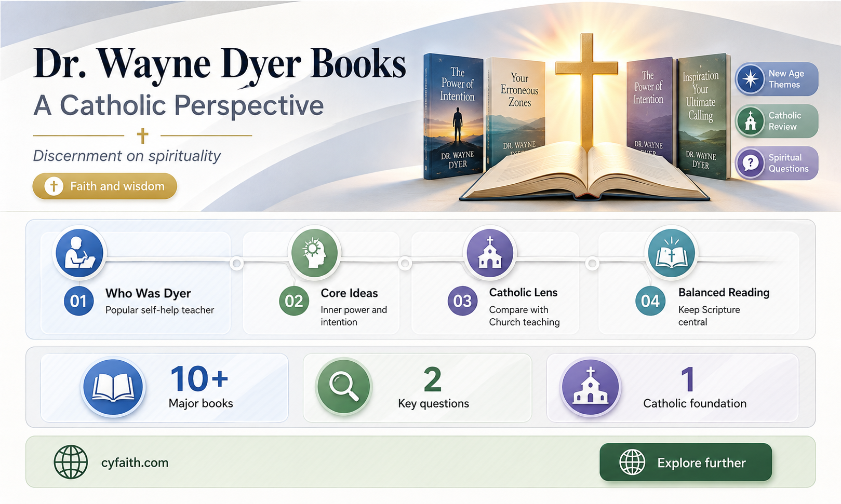
Task: Click 'Popular self-help teacher' text
Action: 159,310
